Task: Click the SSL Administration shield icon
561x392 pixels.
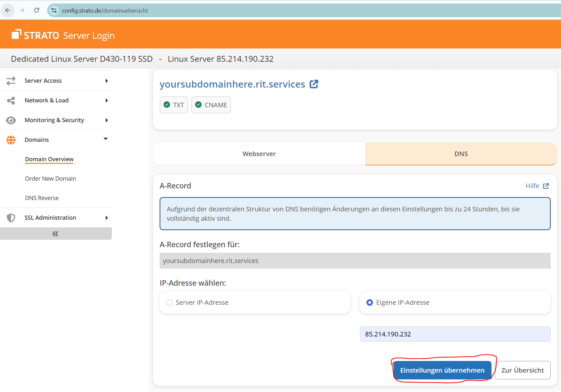Action: click(x=11, y=218)
